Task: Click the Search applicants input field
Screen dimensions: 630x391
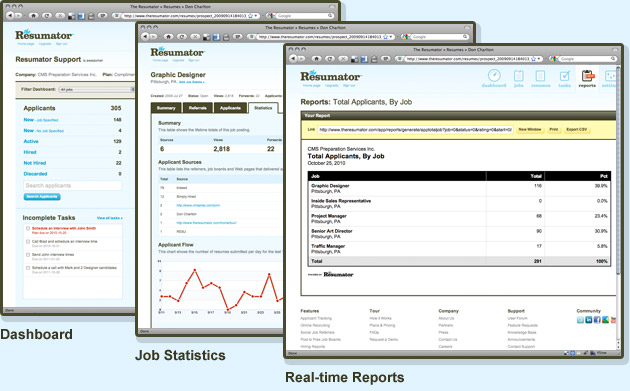Action: tap(72, 185)
